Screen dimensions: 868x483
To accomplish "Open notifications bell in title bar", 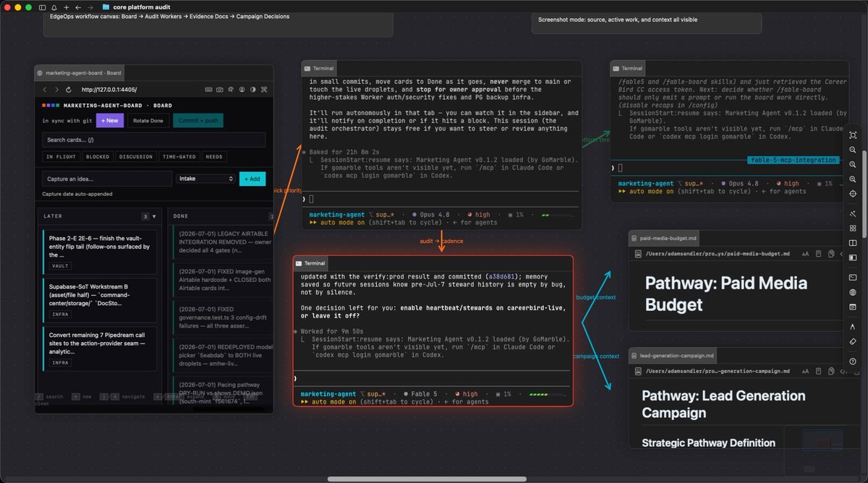I will pos(54,7).
